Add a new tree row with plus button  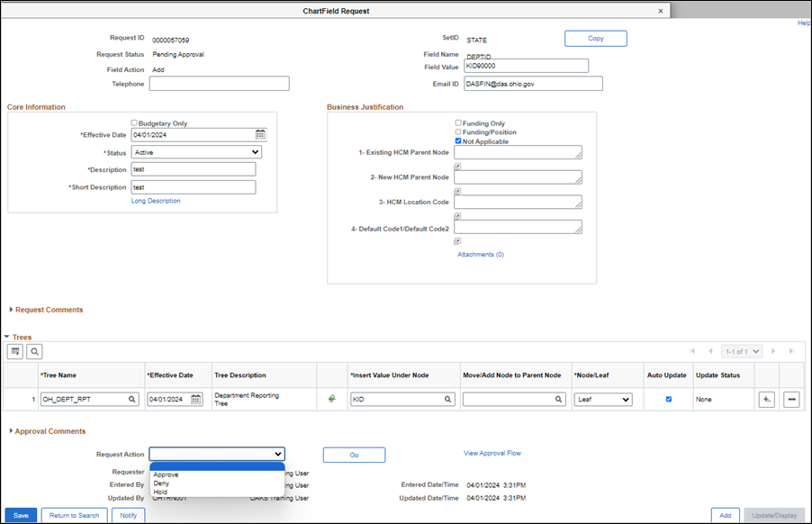click(766, 399)
